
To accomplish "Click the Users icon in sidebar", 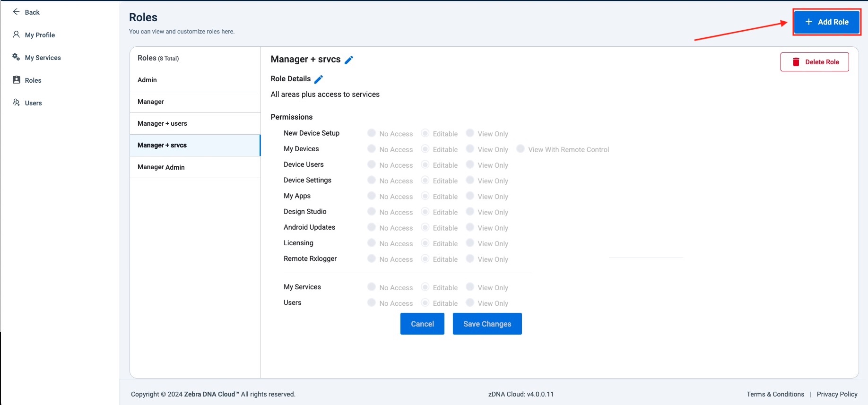I will (x=16, y=103).
